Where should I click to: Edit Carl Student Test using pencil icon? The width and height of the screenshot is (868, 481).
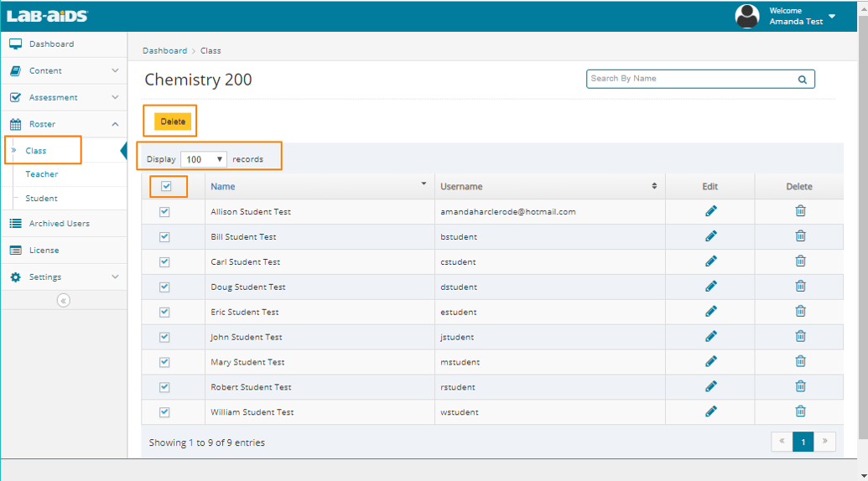pyautogui.click(x=711, y=261)
